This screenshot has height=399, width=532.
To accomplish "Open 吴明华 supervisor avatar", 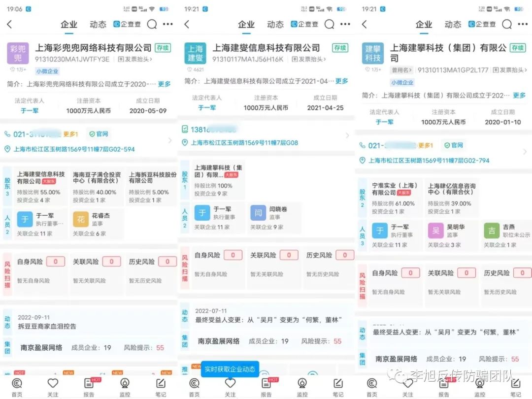I will pyautogui.click(x=436, y=231).
